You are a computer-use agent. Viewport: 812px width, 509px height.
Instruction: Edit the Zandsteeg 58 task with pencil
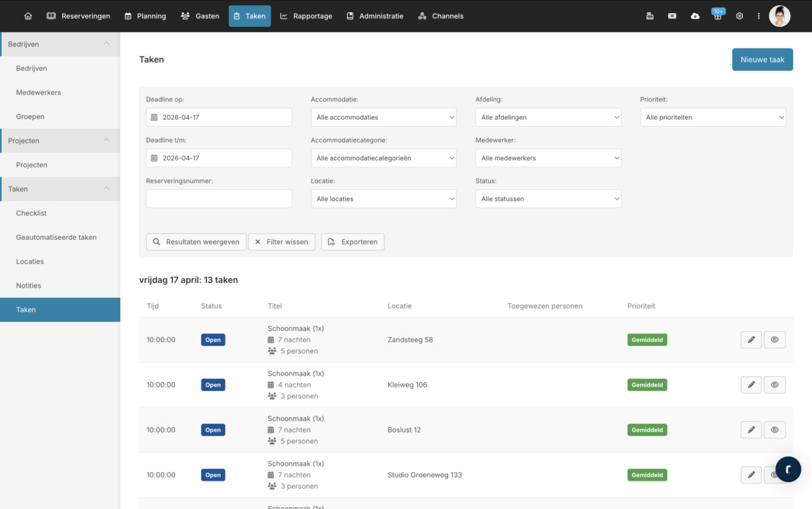pyautogui.click(x=751, y=340)
